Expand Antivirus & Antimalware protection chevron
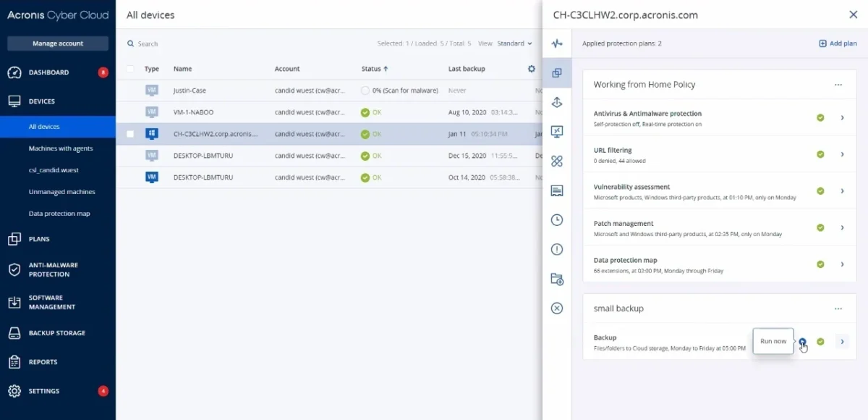Image resolution: width=868 pixels, height=420 pixels. (843, 117)
